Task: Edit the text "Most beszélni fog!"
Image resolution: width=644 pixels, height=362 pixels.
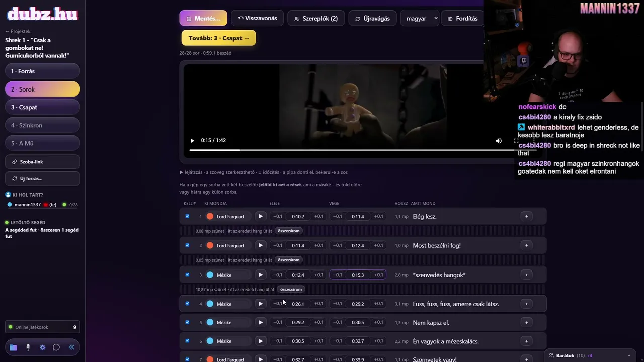Action: [437, 245]
